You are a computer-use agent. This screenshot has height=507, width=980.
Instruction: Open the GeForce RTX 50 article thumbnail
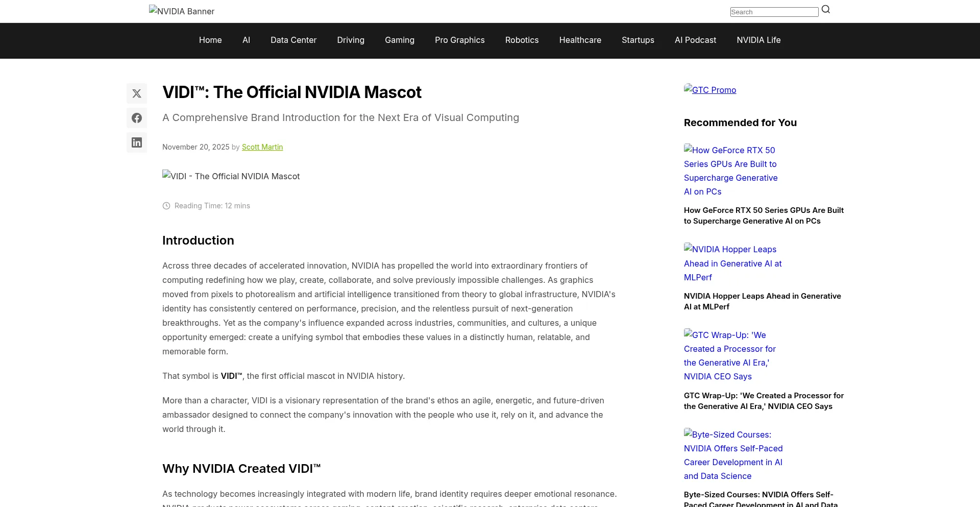point(730,171)
